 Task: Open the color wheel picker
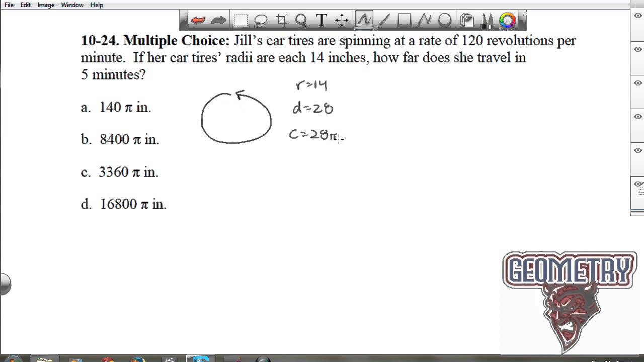508,21
